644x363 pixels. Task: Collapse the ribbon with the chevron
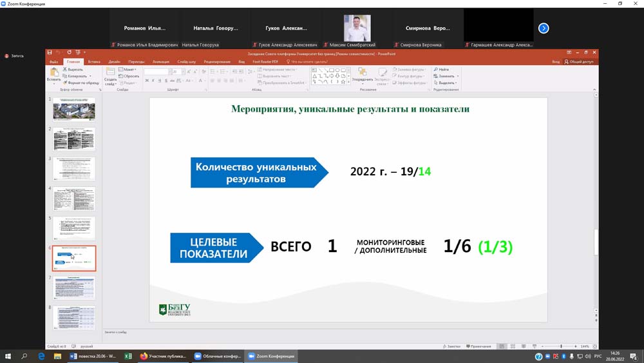tap(594, 89)
